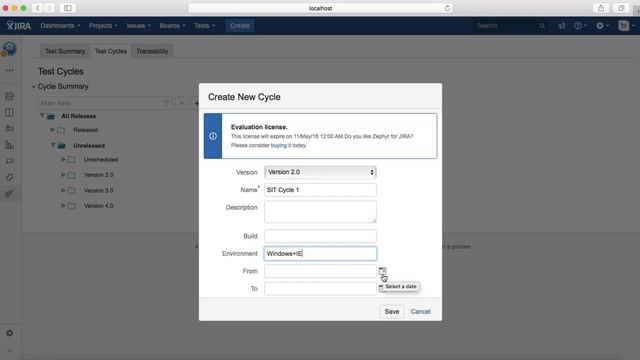
Task: Click the Save button
Action: coord(392,311)
